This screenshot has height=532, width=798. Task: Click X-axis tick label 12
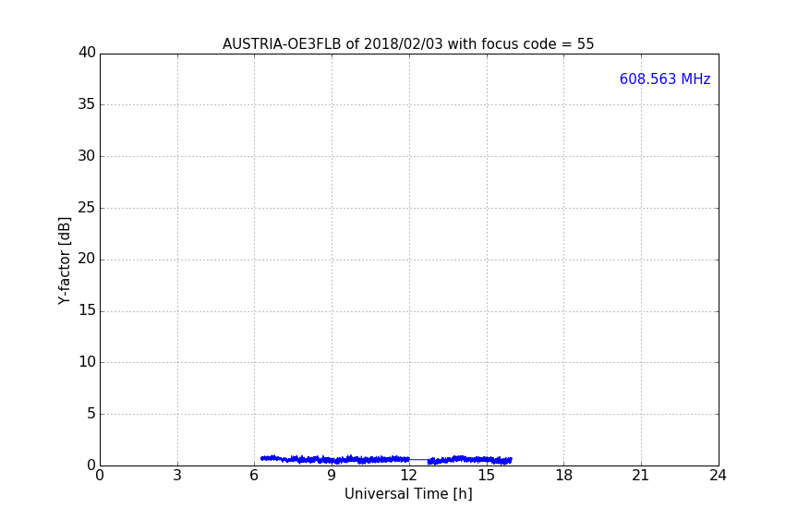click(x=408, y=476)
